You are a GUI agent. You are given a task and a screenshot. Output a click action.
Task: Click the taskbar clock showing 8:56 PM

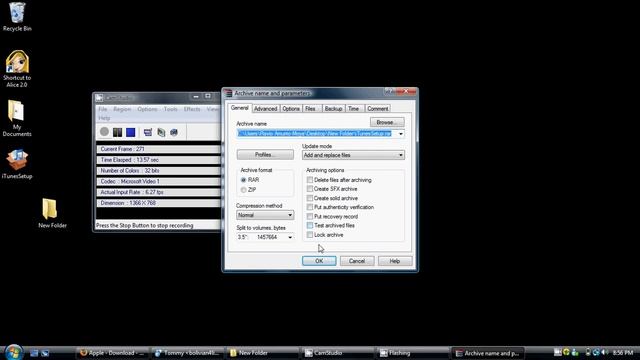[x=623, y=352]
